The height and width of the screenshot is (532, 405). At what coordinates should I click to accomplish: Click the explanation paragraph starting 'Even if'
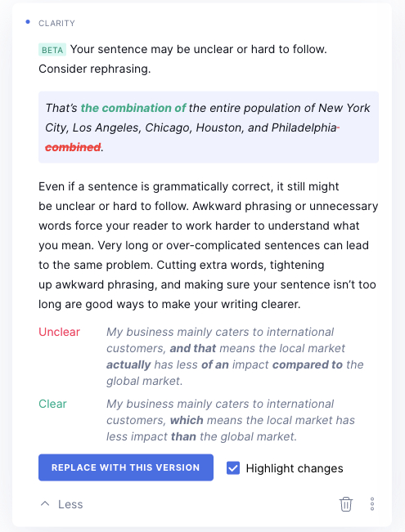tap(209, 245)
